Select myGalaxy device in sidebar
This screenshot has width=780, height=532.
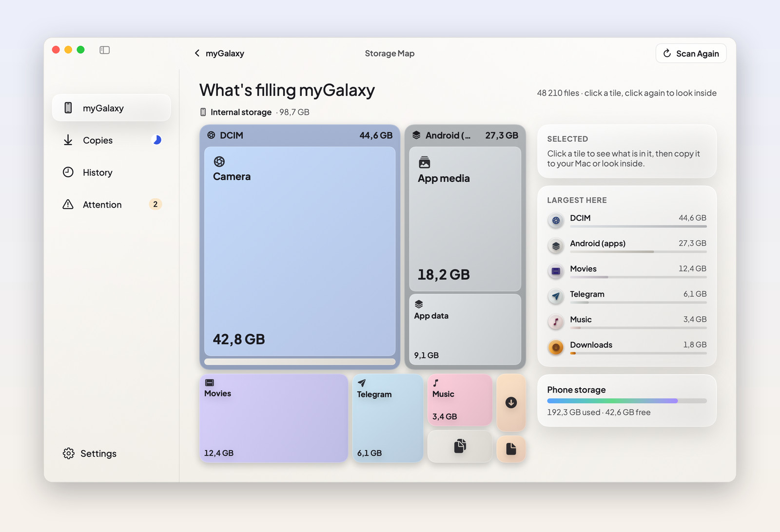[x=111, y=108]
